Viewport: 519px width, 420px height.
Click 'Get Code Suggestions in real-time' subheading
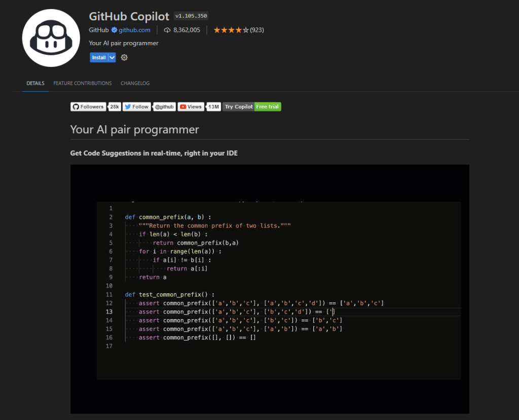click(154, 153)
